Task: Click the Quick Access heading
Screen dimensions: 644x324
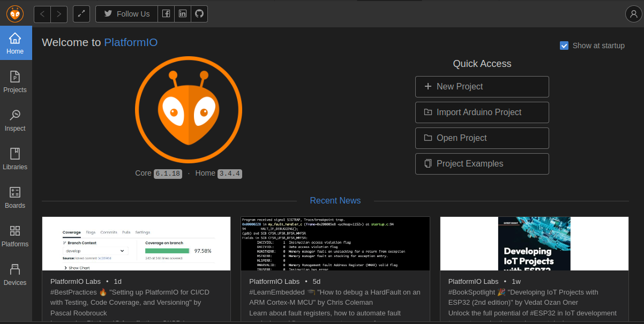Action: 482,64
